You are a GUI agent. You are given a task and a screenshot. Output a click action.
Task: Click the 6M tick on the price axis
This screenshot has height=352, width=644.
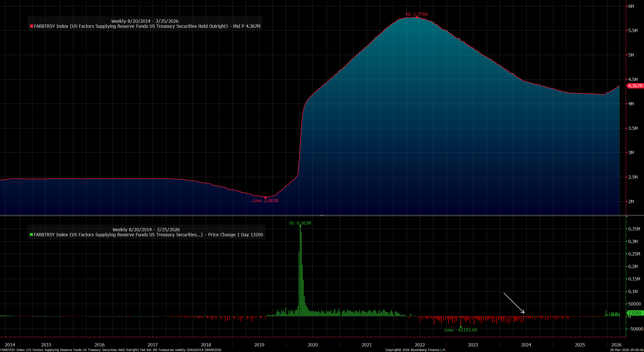point(631,6)
